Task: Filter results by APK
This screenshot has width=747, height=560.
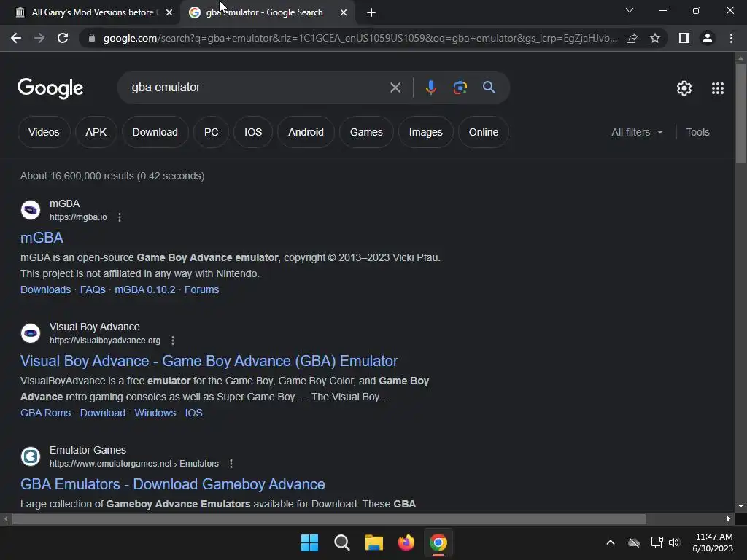Action: [96, 132]
